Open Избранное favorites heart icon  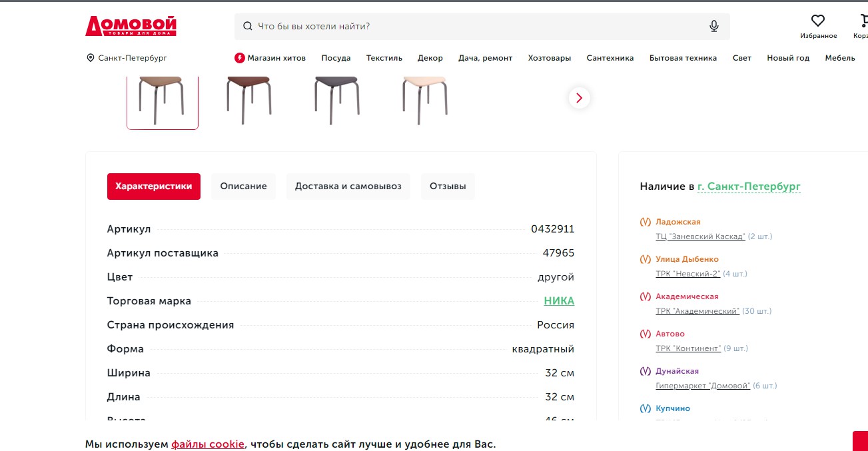(x=818, y=21)
